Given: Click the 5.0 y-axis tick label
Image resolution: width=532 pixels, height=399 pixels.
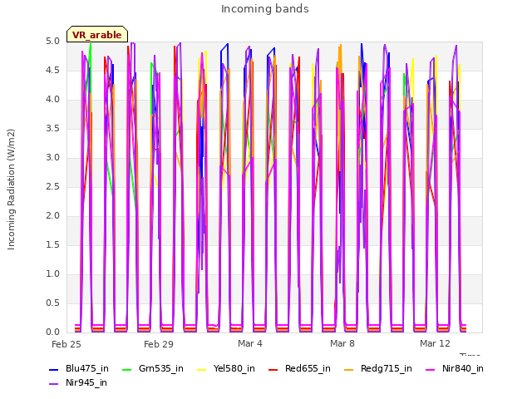Looking at the screenshot, I should click(x=52, y=42).
